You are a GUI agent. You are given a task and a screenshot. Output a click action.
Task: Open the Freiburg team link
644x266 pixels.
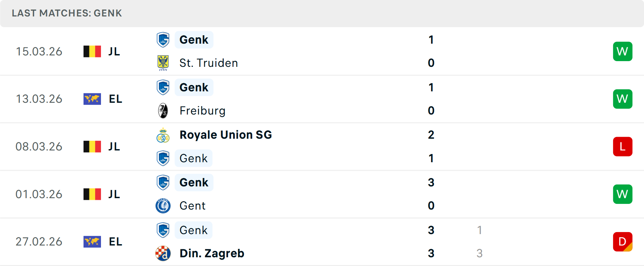point(203,110)
